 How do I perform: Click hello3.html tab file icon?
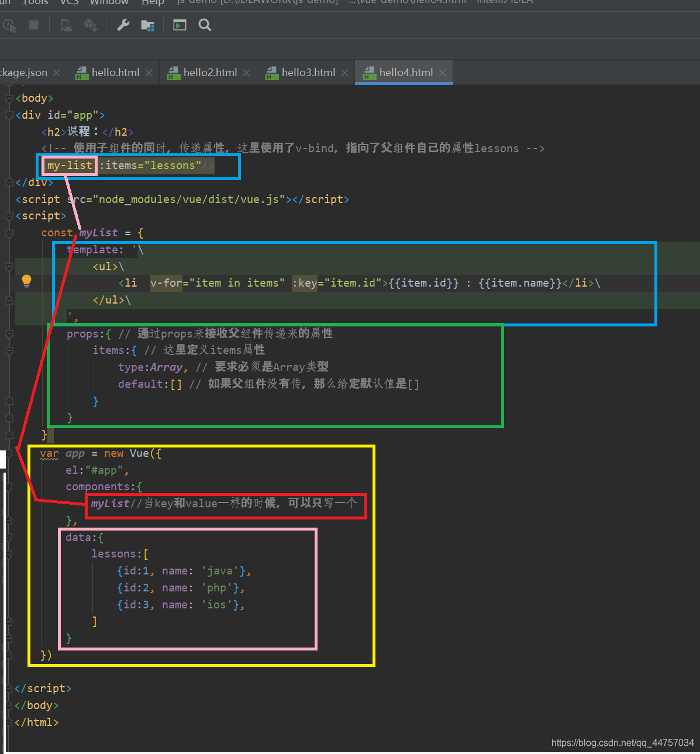pyautogui.click(x=272, y=73)
